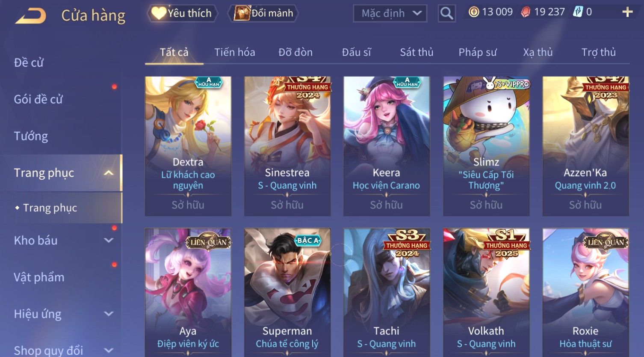
Task: Select Keera Học viện Carano skin card
Action: (x=387, y=146)
